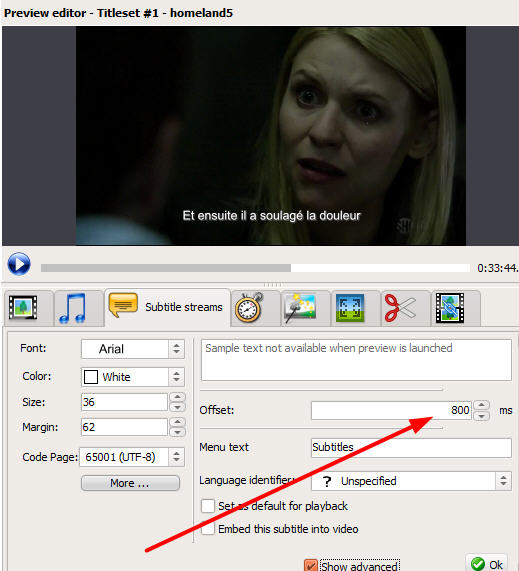
Task: Open the audio streams music note tab
Action: click(x=73, y=308)
